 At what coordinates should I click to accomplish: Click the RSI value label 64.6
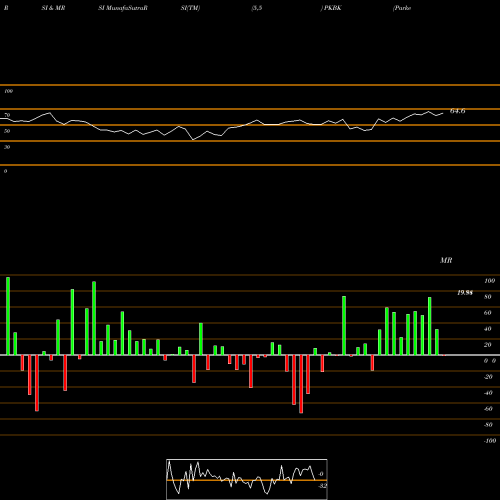click(457, 111)
